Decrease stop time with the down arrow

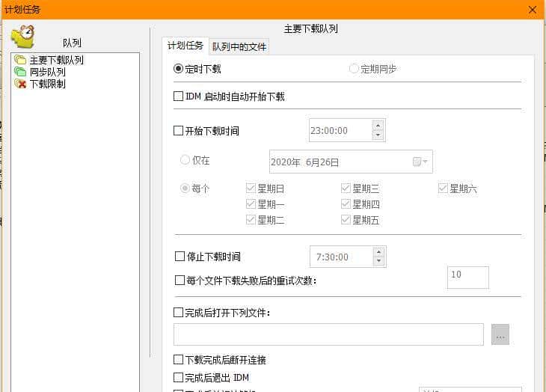tap(379, 261)
